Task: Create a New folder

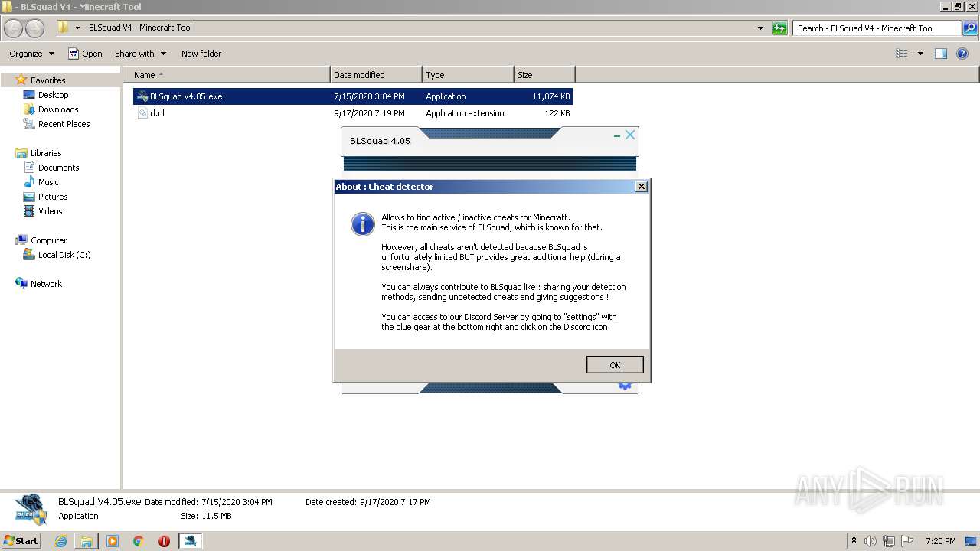Action: pos(201,54)
